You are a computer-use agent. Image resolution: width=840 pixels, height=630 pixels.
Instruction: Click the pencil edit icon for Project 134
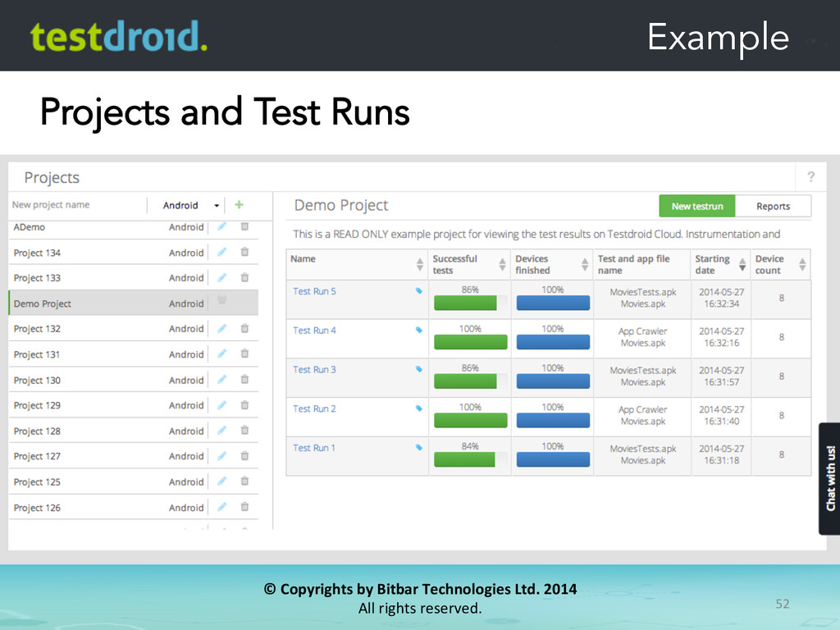(x=221, y=253)
